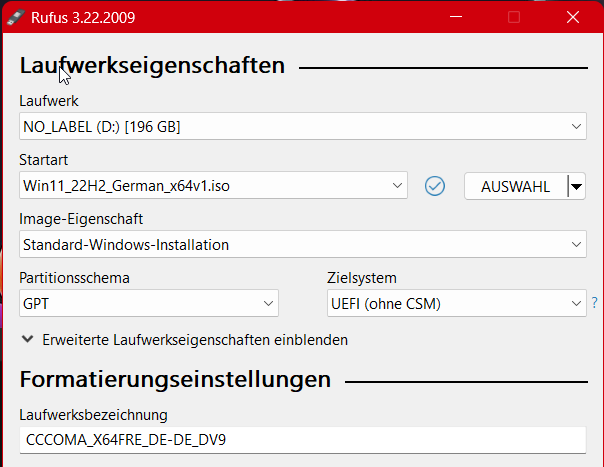Click the greyed-out maximize button
The image size is (604, 467).
point(514,17)
